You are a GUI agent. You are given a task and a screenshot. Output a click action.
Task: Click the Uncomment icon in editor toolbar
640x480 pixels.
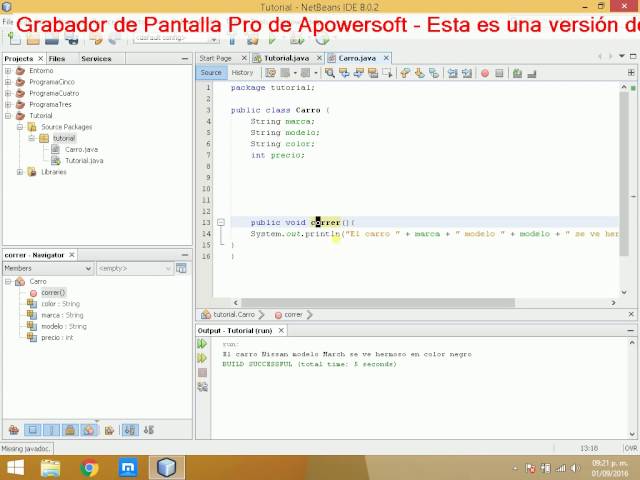click(531, 73)
